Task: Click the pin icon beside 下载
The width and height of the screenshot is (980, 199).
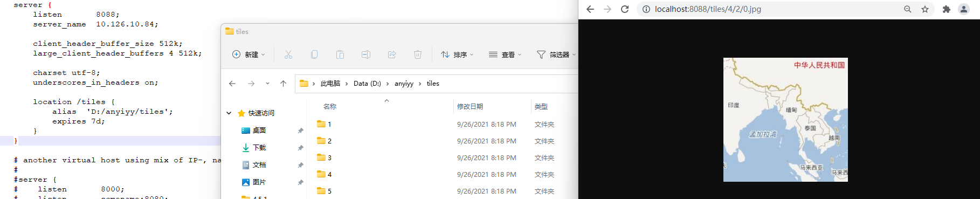Action: tap(300, 148)
